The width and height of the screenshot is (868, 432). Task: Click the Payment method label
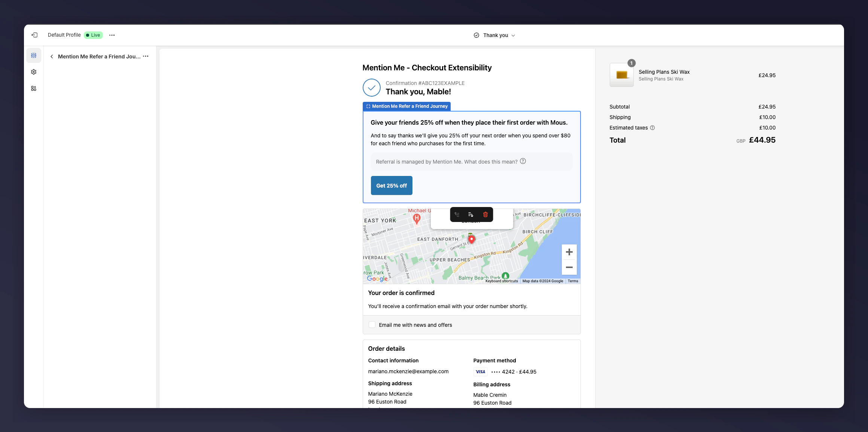[x=494, y=360]
